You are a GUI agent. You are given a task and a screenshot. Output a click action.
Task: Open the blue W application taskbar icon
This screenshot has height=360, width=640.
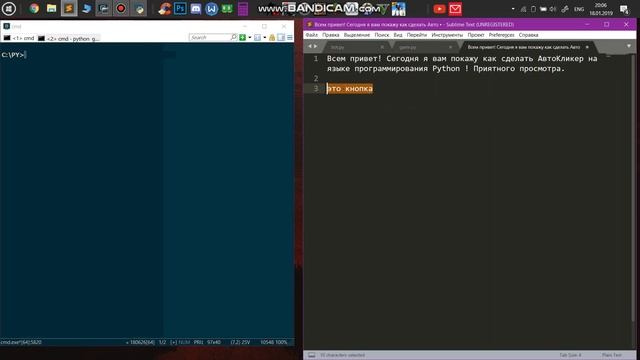click(x=211, y=9)
